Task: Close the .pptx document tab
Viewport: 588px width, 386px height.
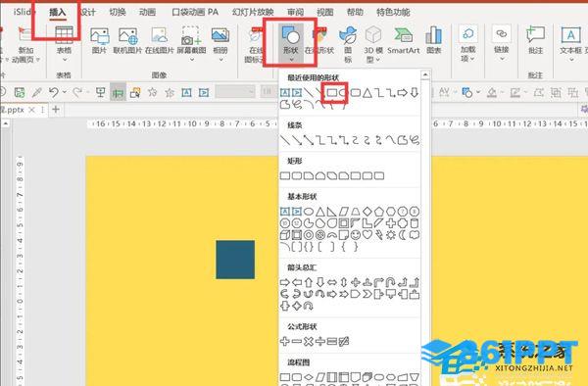Action: [x=32, y=110]
